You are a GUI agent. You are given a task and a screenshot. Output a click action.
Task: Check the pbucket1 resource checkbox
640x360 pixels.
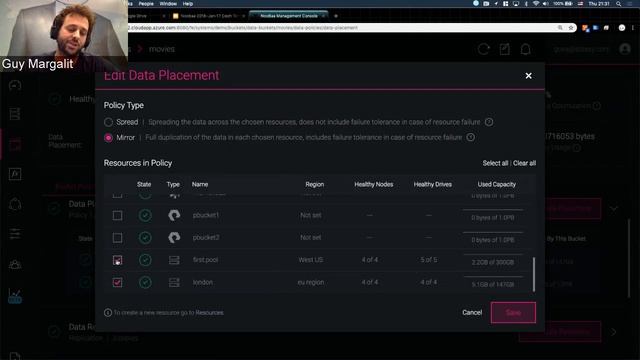click(x=117, y=215)
